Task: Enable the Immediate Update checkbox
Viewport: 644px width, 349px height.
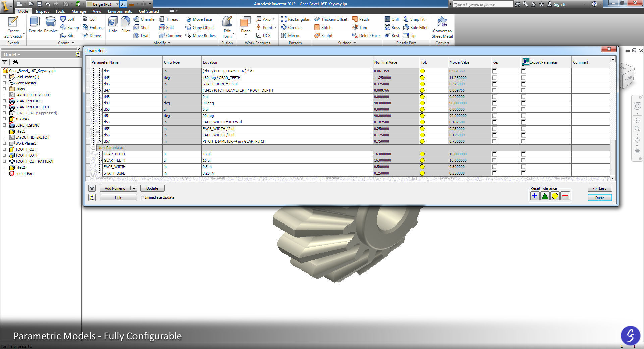Action: point(142,197)
